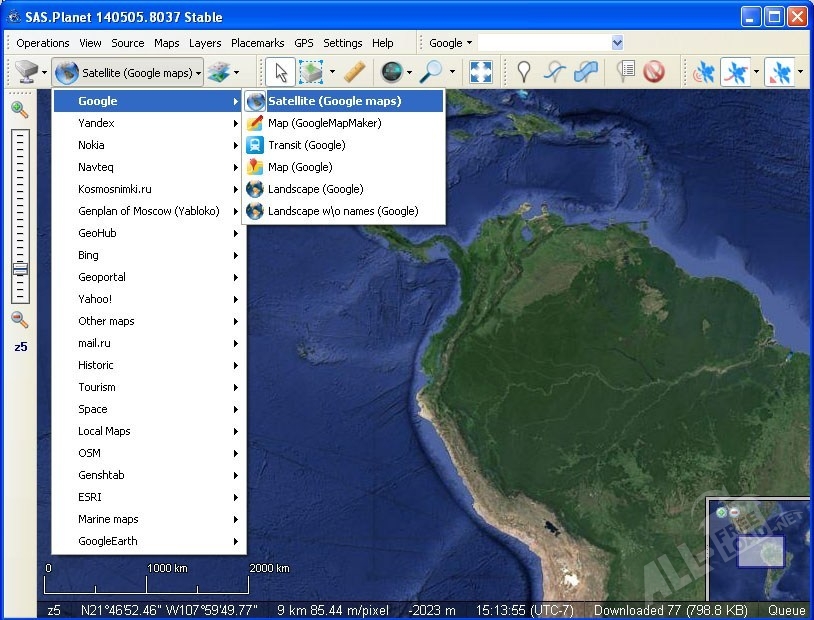Open the Satellite (Google maps) source dropdown
Viewport: 814px width, 620px height.
coord(128,72)
